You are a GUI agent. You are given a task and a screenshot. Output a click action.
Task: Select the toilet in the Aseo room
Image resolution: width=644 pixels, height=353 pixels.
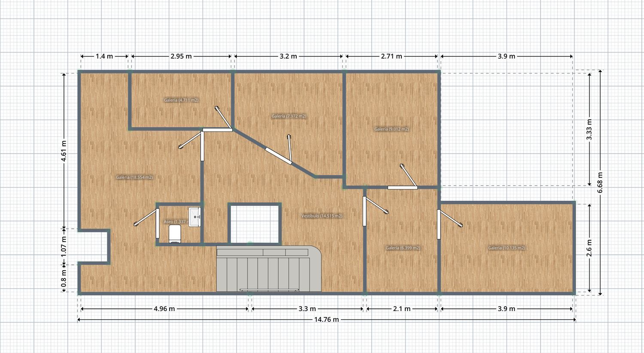pyautogui.click(x=174, y=234)
